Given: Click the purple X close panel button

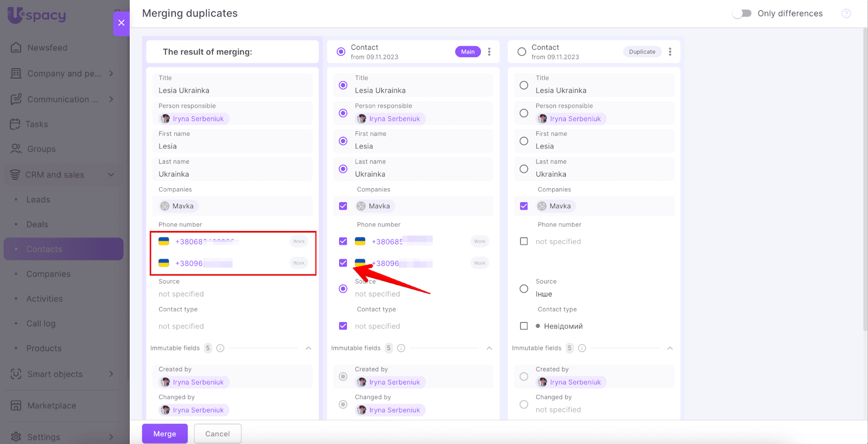Looking at the screenshot, I should 121,23.
